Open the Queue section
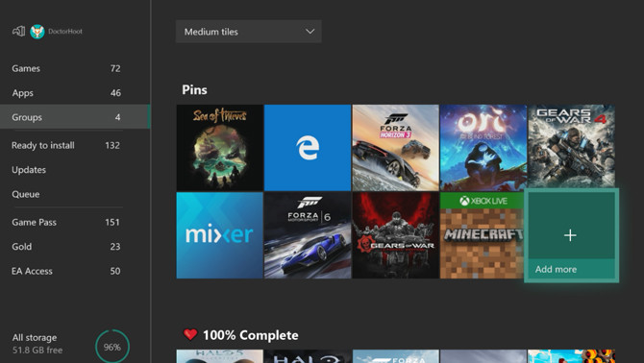This screenshot has height=363, width=644. tap(75, 194)
